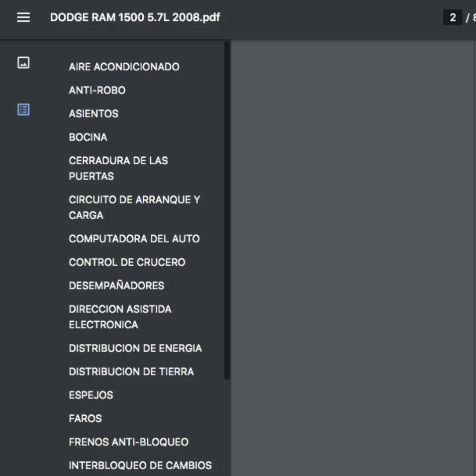The height and width of the screenshot is (476, 476).
Task: Jump to FAROS section
Action: [85, 418]
